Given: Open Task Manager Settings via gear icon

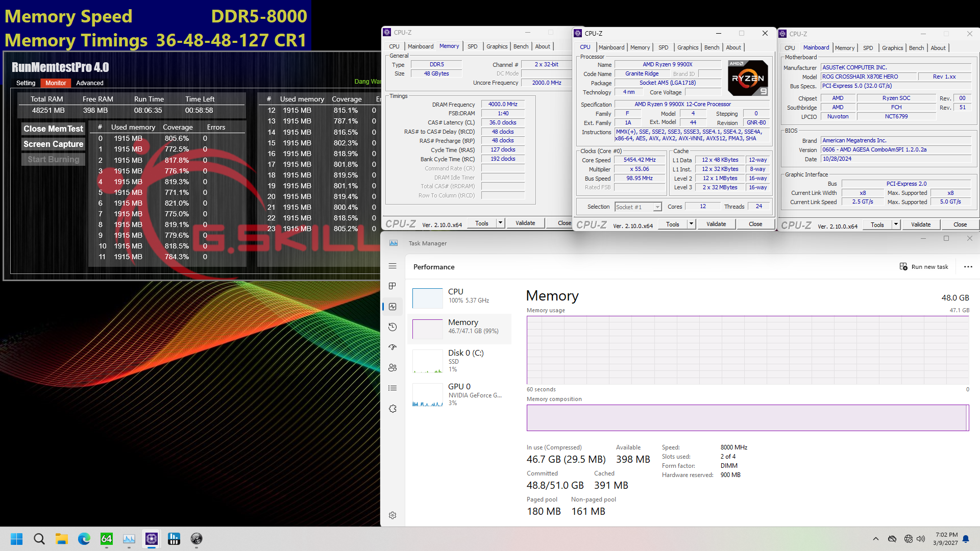Looking at the screenshot, I should click(x=393, y=515).
